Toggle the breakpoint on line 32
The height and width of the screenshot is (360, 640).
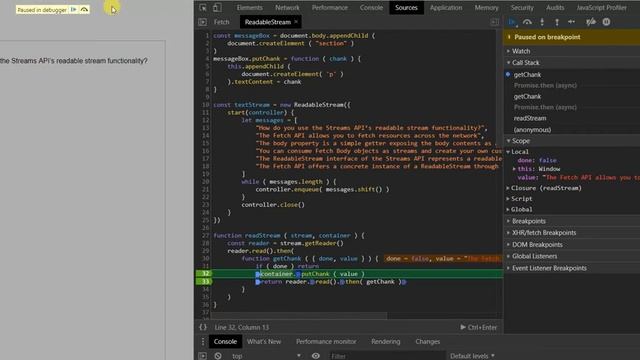(204, 274)
